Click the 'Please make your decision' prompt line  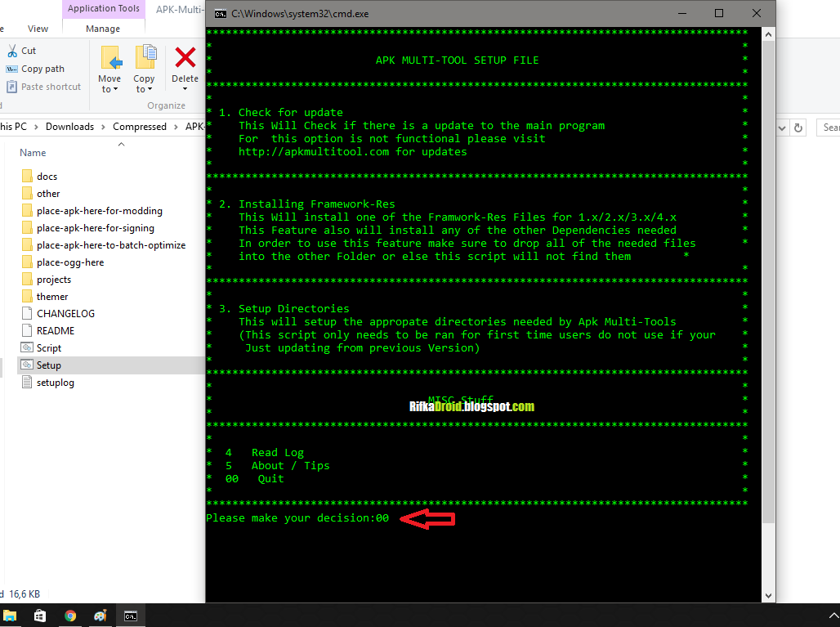(298, 518)
